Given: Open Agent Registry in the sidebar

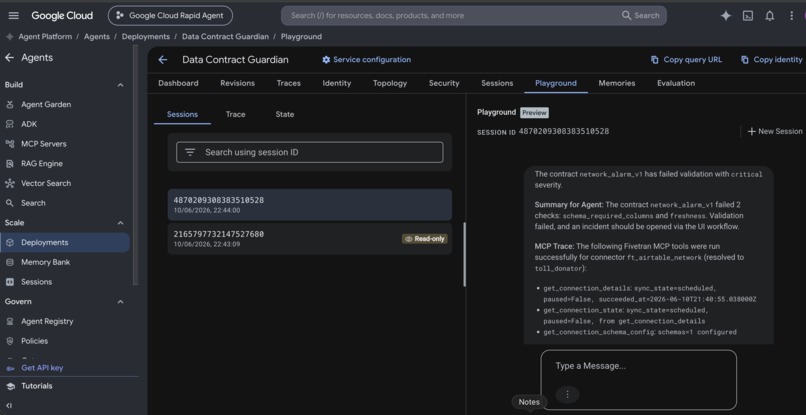Looking at the screenshot, I should [x=47, y=321].
